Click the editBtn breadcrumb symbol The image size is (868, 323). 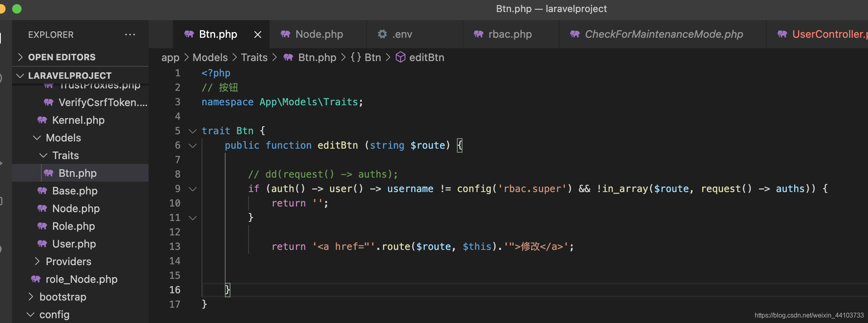(427, 58)
